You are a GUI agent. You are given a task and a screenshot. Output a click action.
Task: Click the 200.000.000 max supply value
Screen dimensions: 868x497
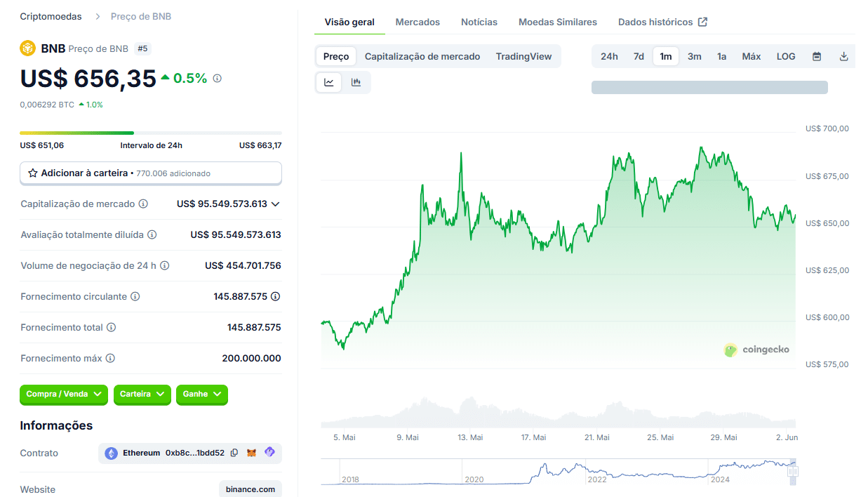(x=251, y=358)
